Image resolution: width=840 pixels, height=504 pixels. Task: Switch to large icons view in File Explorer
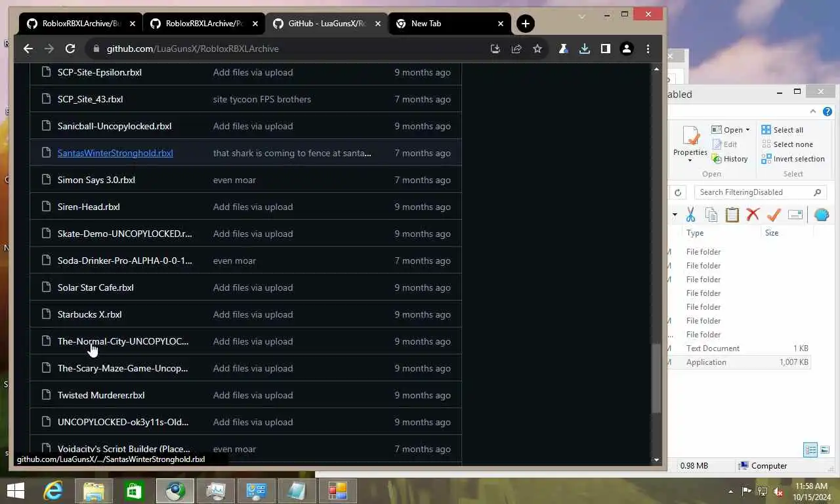[x=825, y=450]
